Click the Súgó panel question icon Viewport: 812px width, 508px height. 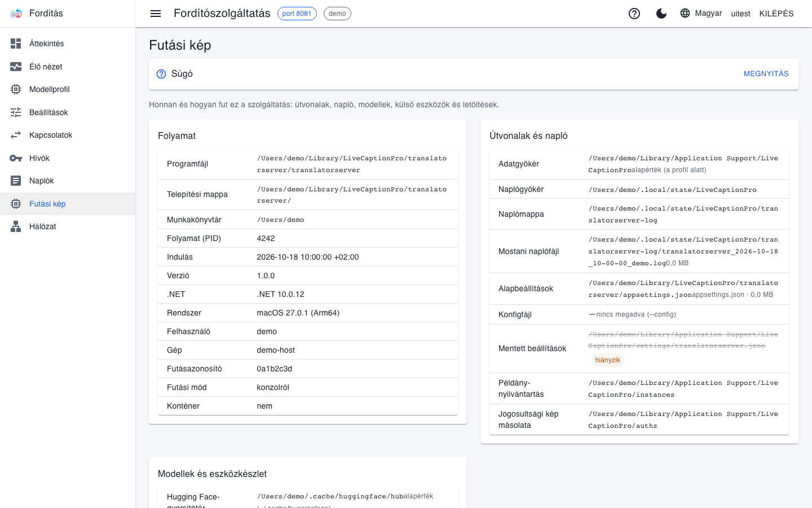pyautogui.click(x=161, y=74)
